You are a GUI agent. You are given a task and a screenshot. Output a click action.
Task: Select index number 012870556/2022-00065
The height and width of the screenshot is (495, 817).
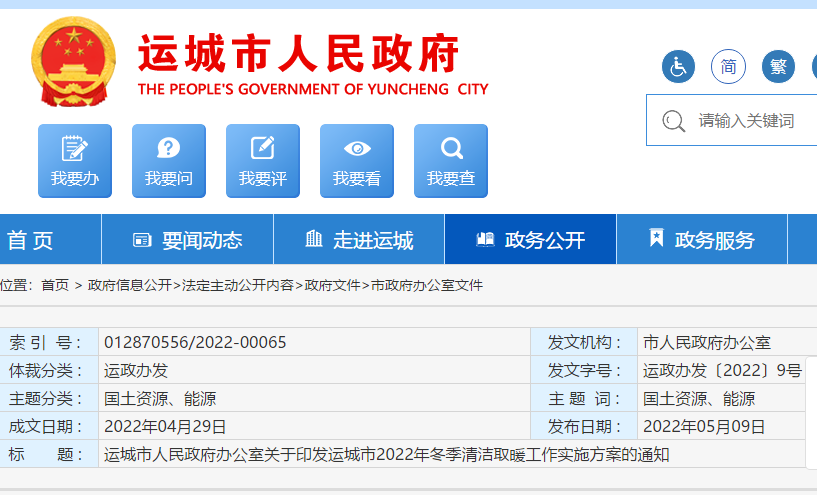point(195,342)
